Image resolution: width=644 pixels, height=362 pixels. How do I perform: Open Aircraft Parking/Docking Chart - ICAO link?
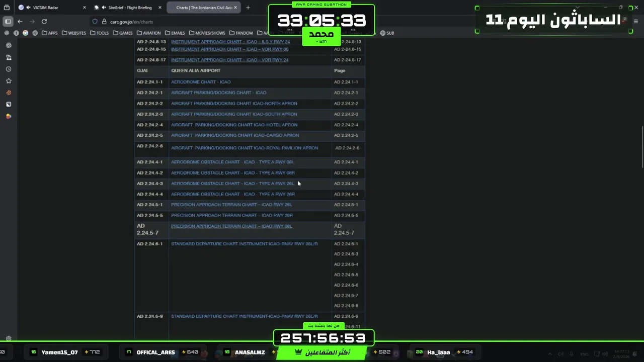tap(218, 93)
